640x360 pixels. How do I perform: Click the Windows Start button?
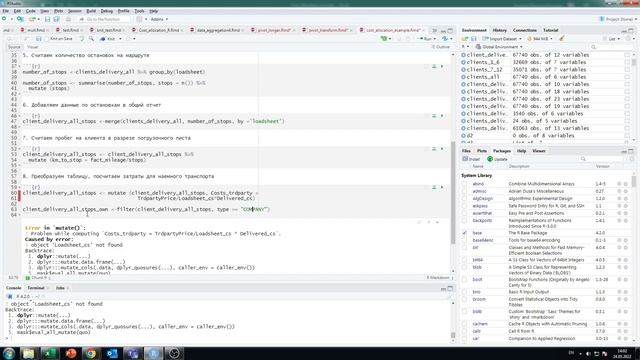pos(9,353)
